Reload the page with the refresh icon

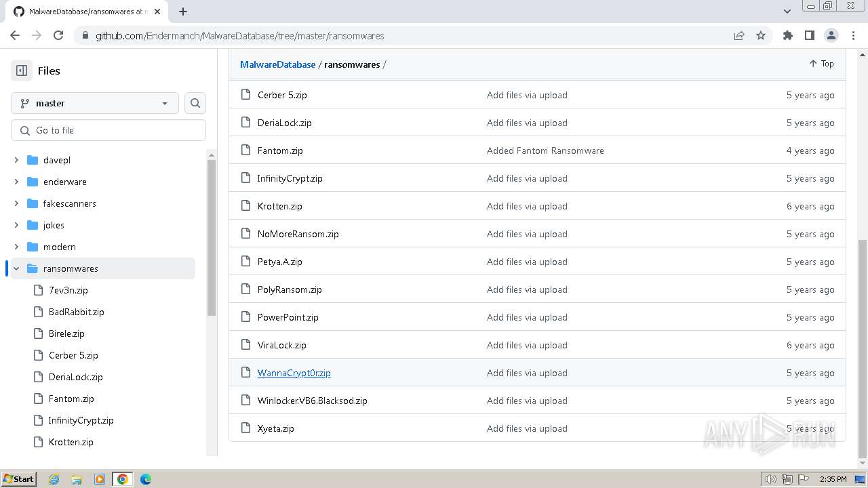pyautogui.click(x=58, y=35)
